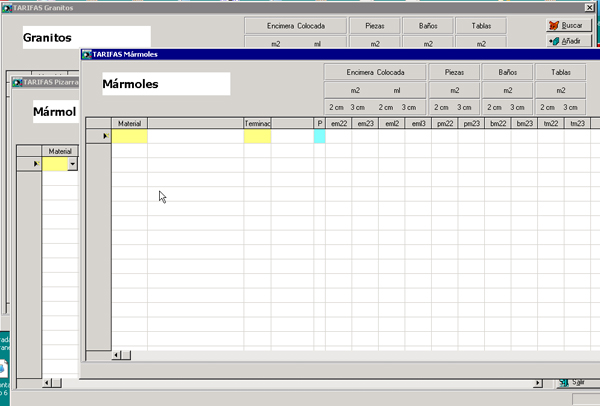Click the TARIFAS Granitos title bar icon
Image resolution: width=600 pixels, height=406 pixels.
point(7,8)
